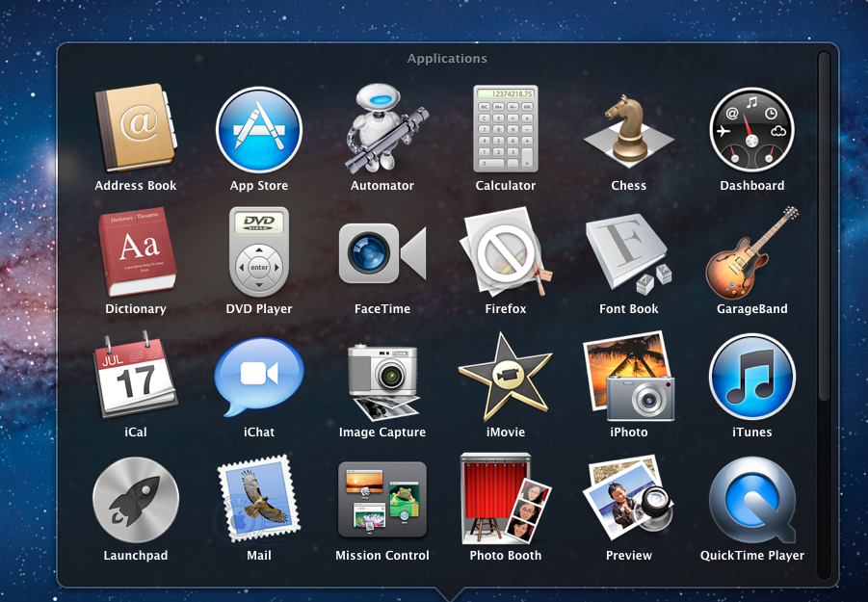This screenshot has height=602, width=868.
Task: Click the "Calculator" label text
Action: [506, 185]
